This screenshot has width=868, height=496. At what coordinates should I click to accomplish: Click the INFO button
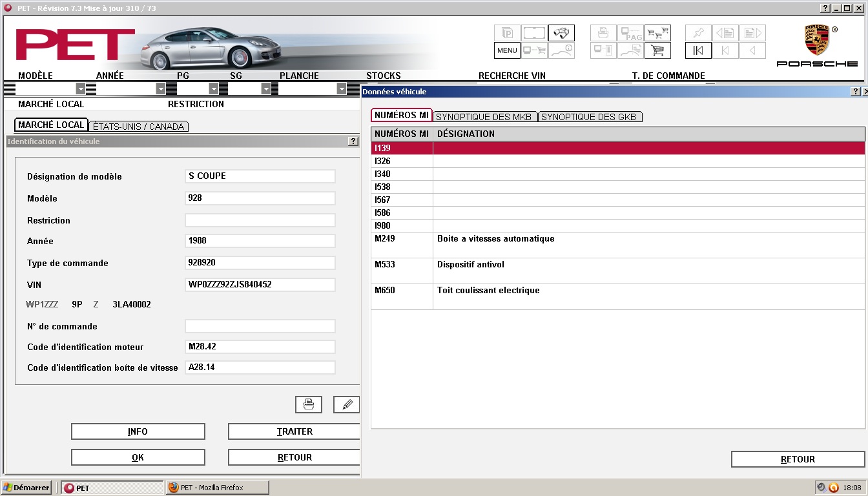point(138,431)
